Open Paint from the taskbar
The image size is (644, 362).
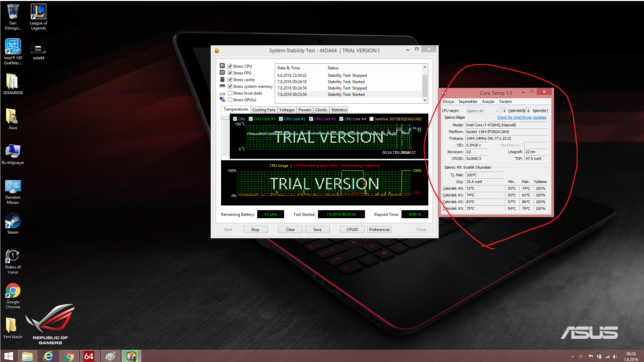110,356
